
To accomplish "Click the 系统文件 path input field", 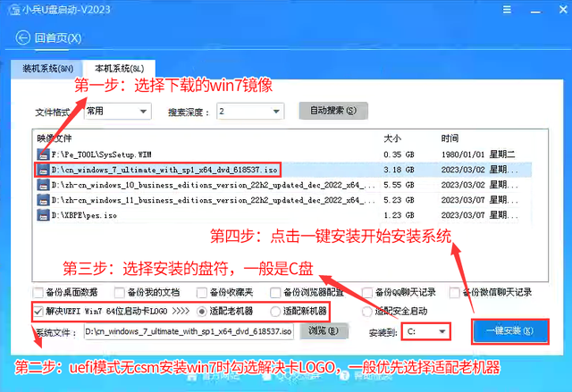I will click(189, 332).
